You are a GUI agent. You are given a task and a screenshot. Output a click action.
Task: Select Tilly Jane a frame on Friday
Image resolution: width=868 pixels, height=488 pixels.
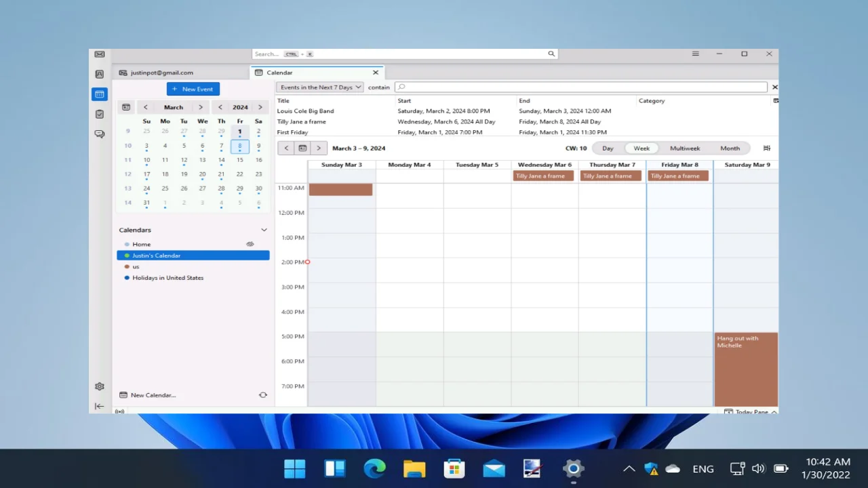click(678, 176)
